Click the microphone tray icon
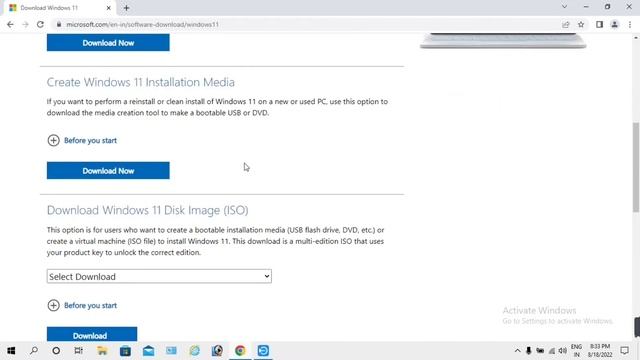Viewport: 640px width, 360px height. 529,351
